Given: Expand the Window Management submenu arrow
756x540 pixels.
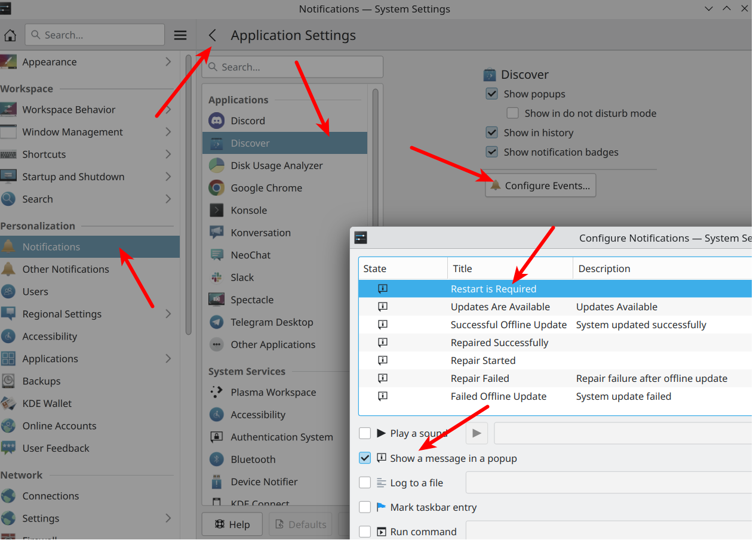Looking at the screenshot, I should pos(168,132).
